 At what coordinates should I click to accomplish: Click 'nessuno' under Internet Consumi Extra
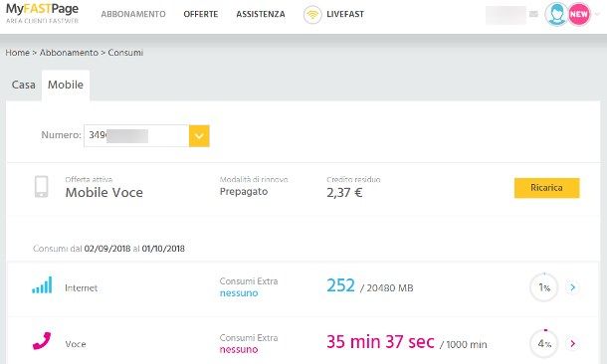239,293
